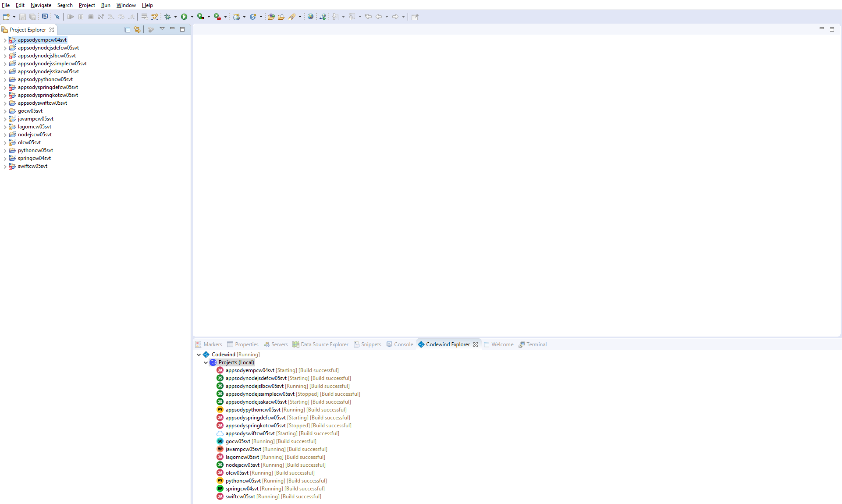Toggle the Pause (suspend) control in toolbar

point(81,17)
